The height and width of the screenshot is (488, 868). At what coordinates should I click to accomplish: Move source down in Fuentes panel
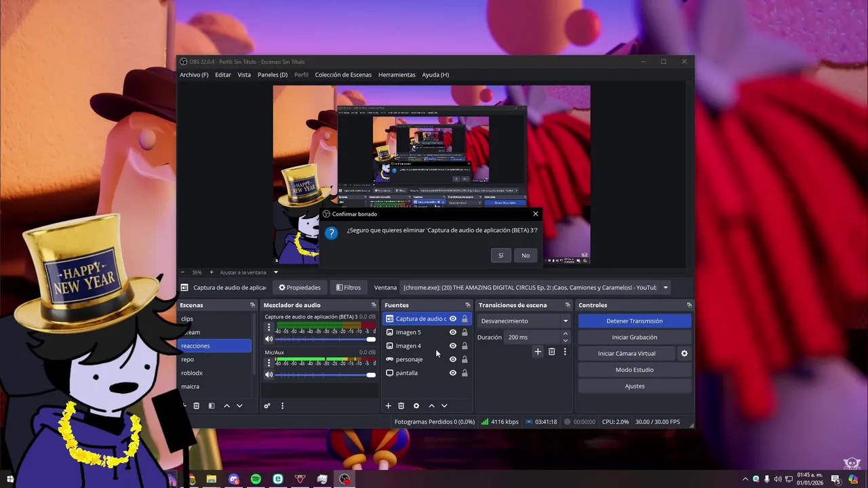click(x=444, y=406)
